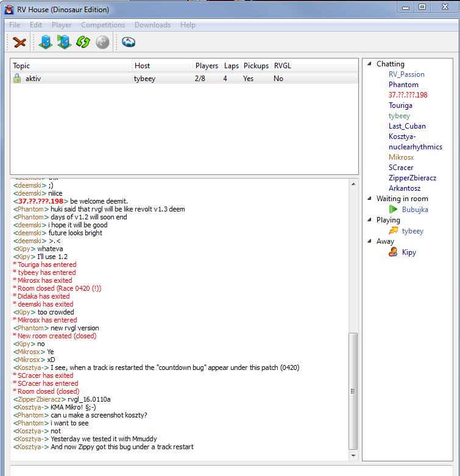
Task: Select user Last_Cuban in the list
Action: click(407, 126)
